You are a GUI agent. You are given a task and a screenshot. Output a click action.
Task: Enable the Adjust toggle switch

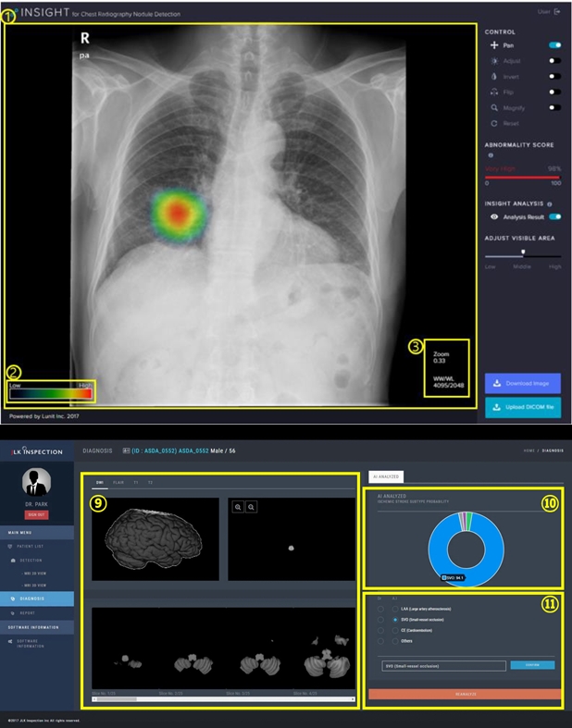tap(555, 60)
